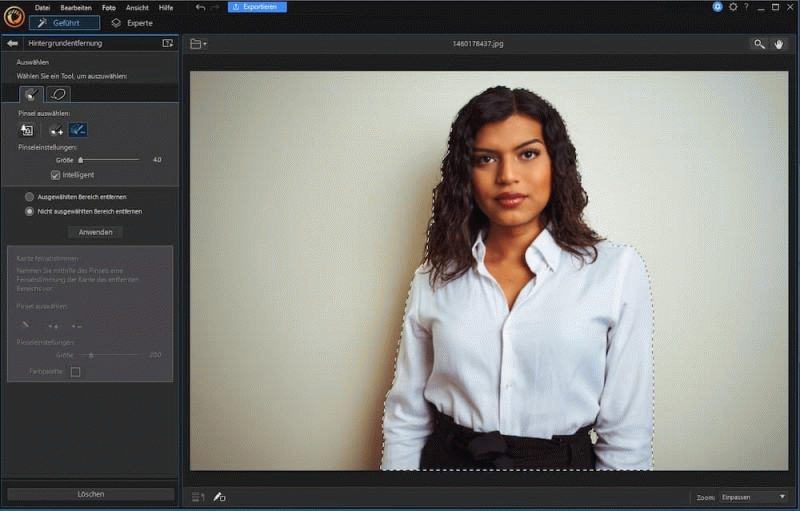
Task: Select the brush selection tool tab
Action: [x=31, y=94]
